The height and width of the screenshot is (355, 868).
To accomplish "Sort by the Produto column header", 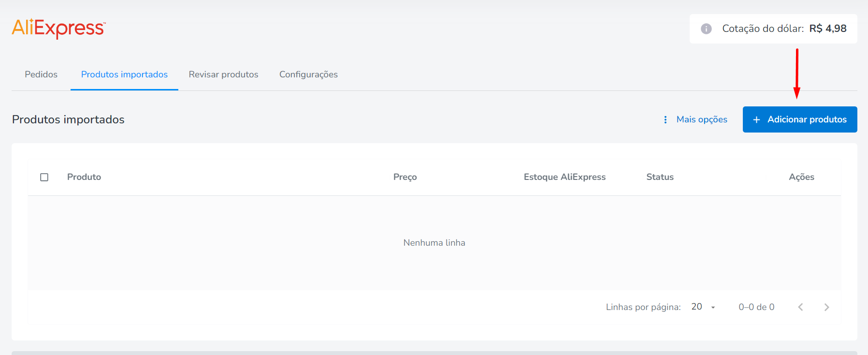I will click(x=84, y=177).
